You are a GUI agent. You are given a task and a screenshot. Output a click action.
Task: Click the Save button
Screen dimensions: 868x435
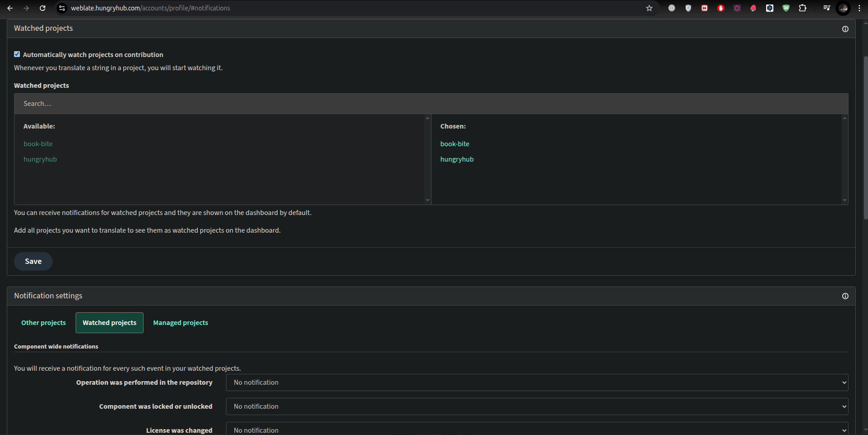(x=33, y=261)
